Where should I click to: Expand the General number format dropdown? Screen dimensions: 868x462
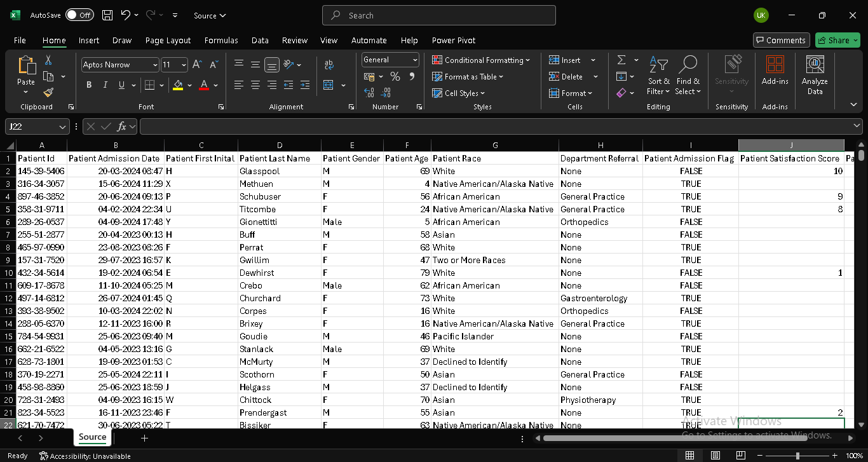pyautogui.click(x=415, y=60)
